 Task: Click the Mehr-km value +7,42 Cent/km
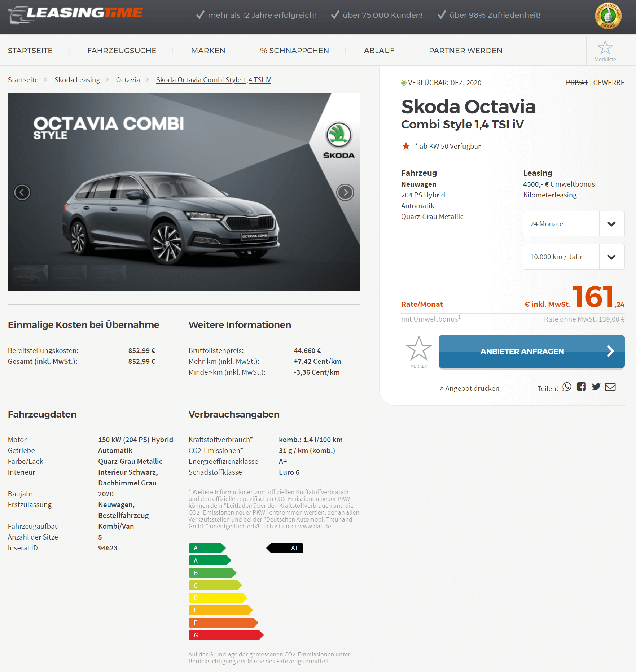point(317,361)
